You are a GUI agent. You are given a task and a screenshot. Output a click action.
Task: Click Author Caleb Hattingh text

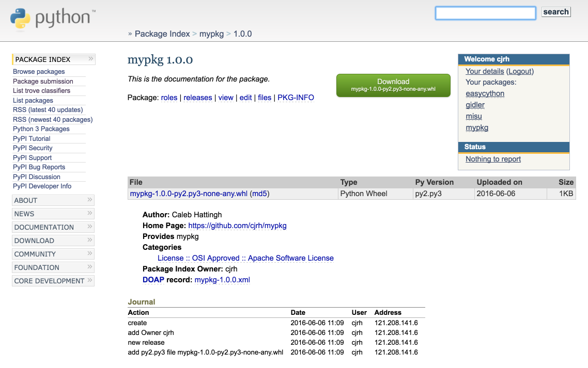182,215
